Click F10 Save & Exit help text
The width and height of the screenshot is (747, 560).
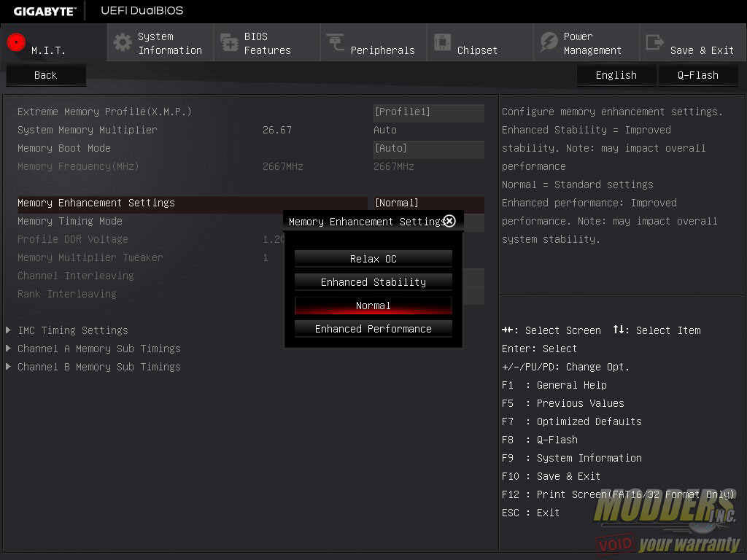coord(551,476)
